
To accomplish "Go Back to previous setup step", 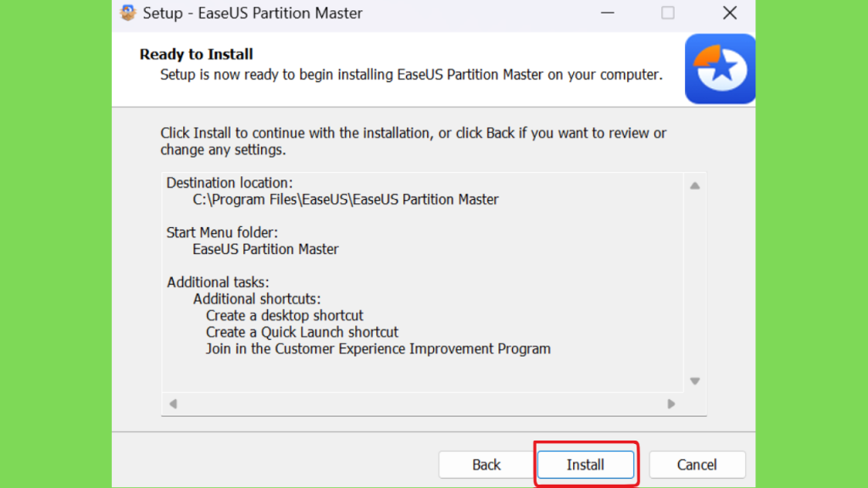I will [486, 465].
